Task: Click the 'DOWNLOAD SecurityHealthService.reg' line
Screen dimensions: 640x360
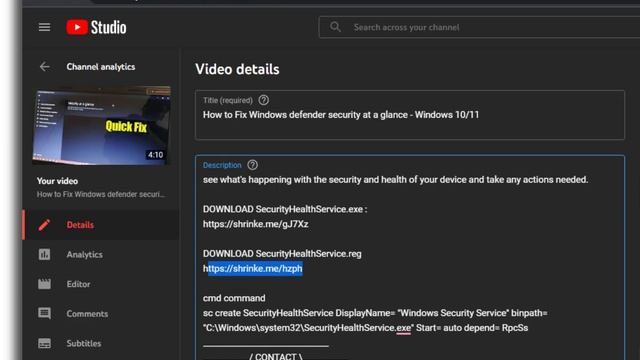Action: [282, 254]
